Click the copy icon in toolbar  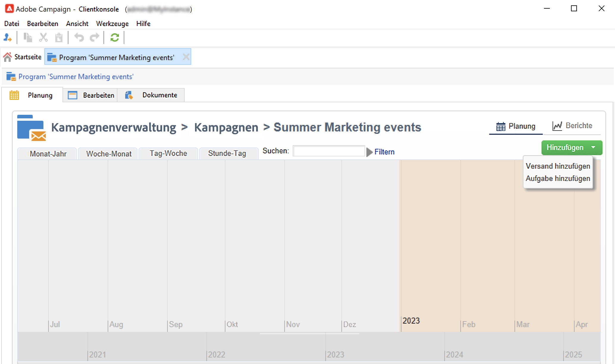28,38
